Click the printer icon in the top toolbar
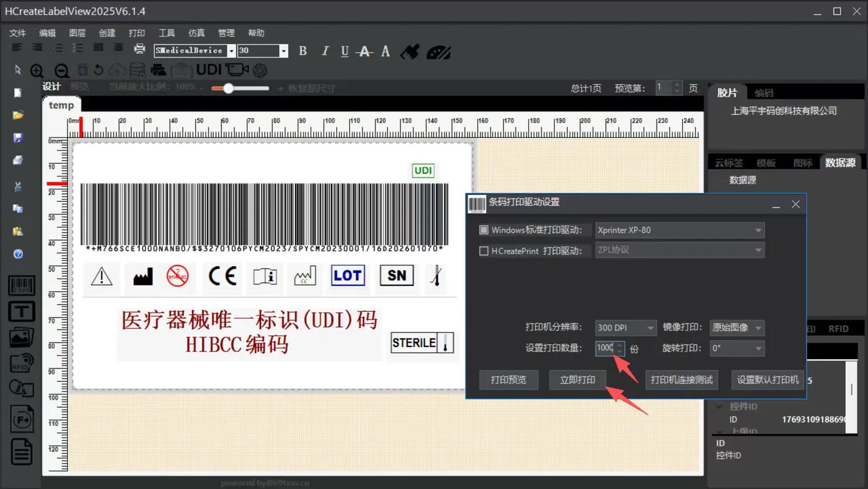The image size is (868, 489). [x=139, y=49]
